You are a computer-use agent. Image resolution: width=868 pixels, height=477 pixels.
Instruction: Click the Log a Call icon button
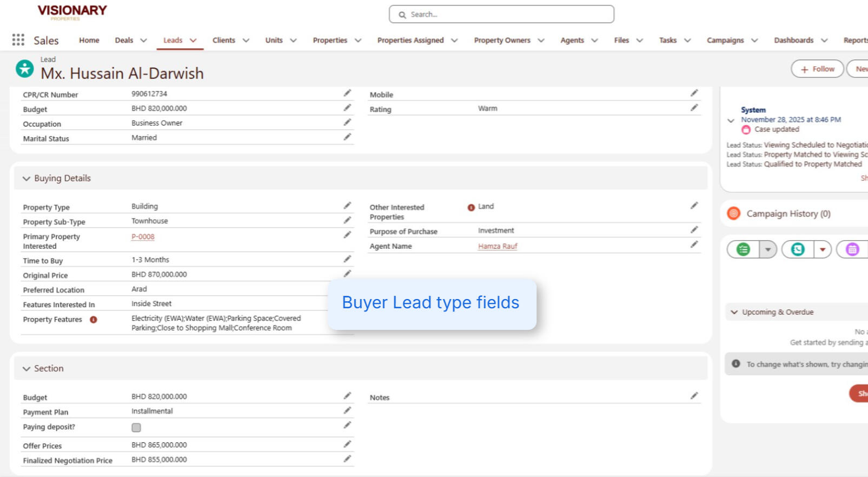click(x=798, y=249)
